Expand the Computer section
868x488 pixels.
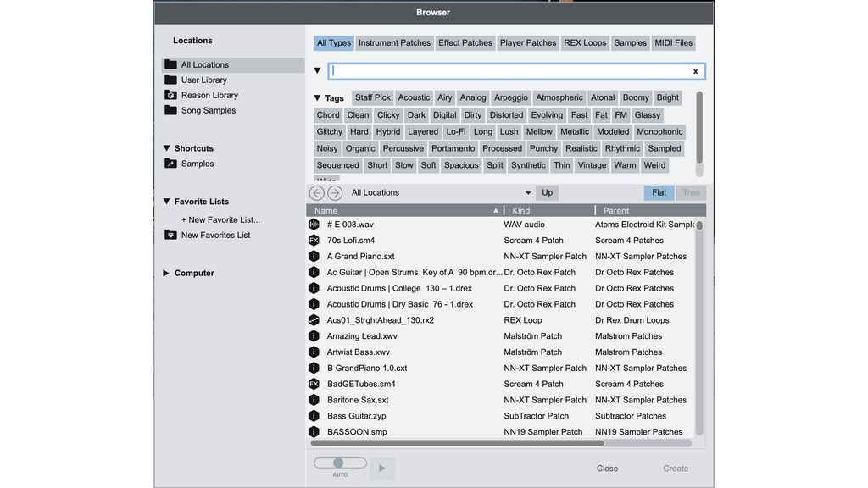tap(166, 273)
